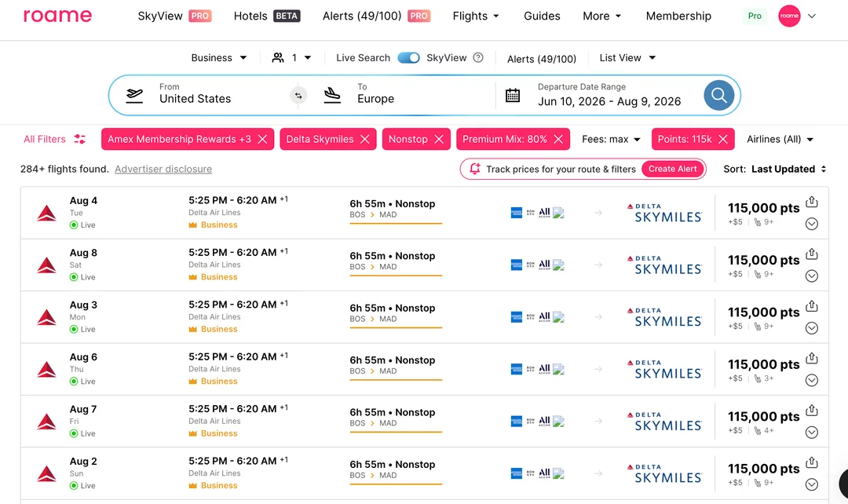Share the Aug 8 flight
The image size is (848, 504).
tap(811, 254)
